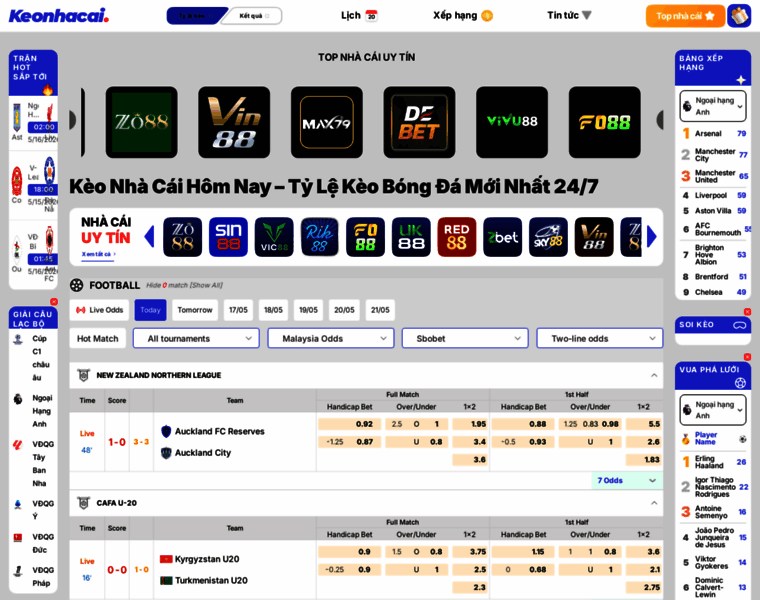Click the Rik88 icon in the trusted bookmaker row

click(x=319, y=237)
